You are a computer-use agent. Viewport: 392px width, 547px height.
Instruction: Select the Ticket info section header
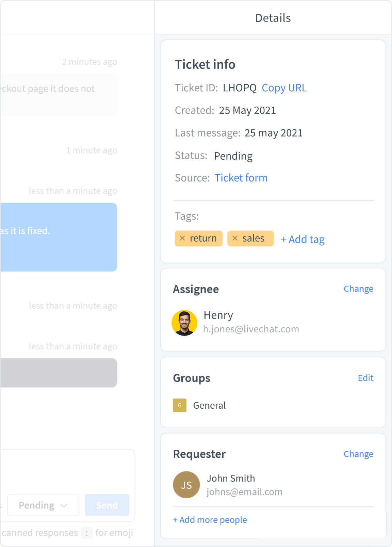point(206,64)
